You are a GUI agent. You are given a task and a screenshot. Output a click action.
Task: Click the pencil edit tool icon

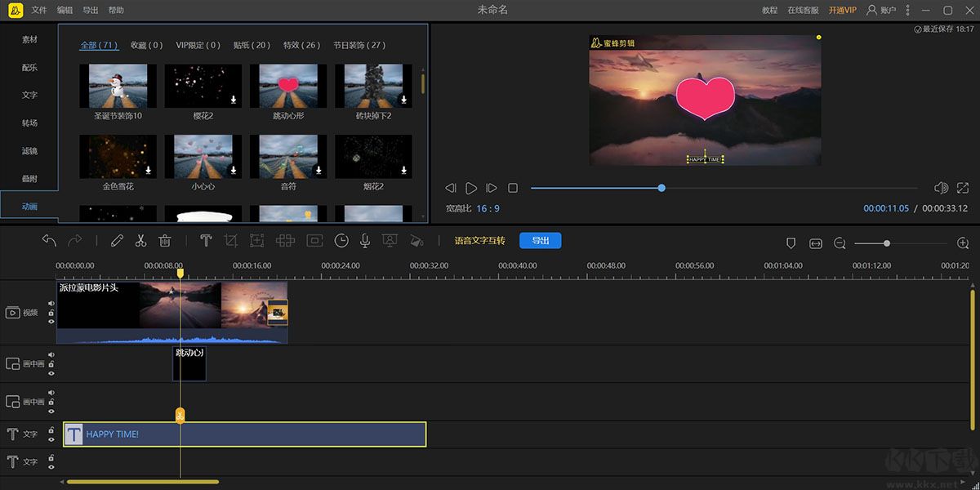117,241
